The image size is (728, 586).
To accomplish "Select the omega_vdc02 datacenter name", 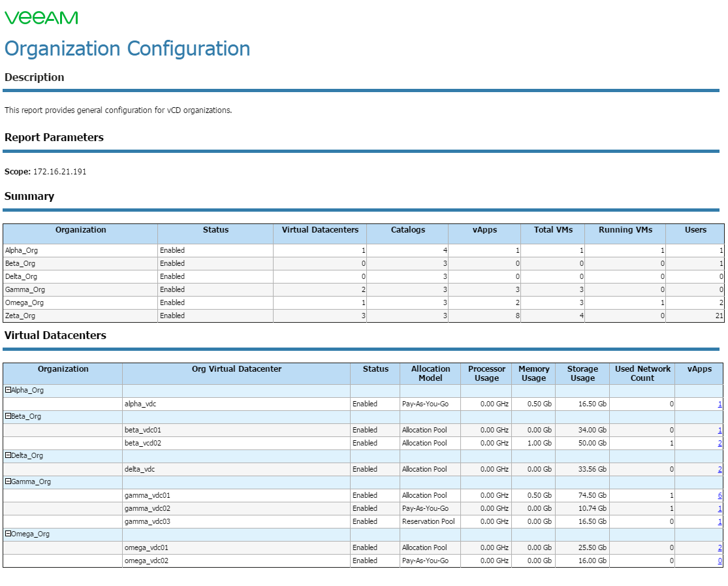I will pyautogui.click(x=146, y=561).
